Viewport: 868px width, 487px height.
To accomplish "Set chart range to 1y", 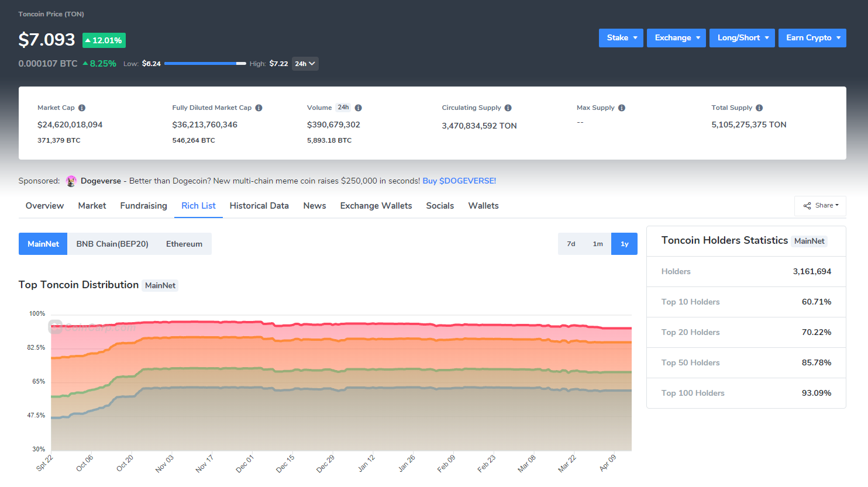I will click(x=624, y=244).
